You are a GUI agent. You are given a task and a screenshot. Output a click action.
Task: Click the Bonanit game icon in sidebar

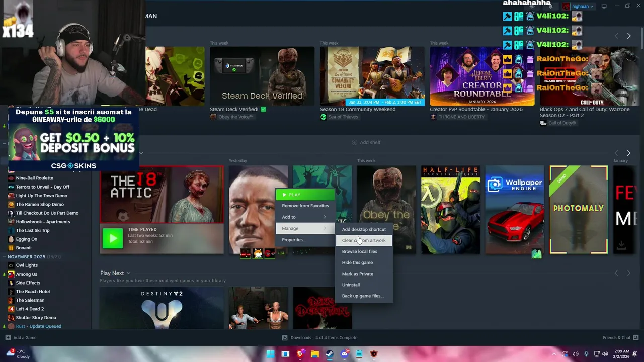click(x=11, y=248)
